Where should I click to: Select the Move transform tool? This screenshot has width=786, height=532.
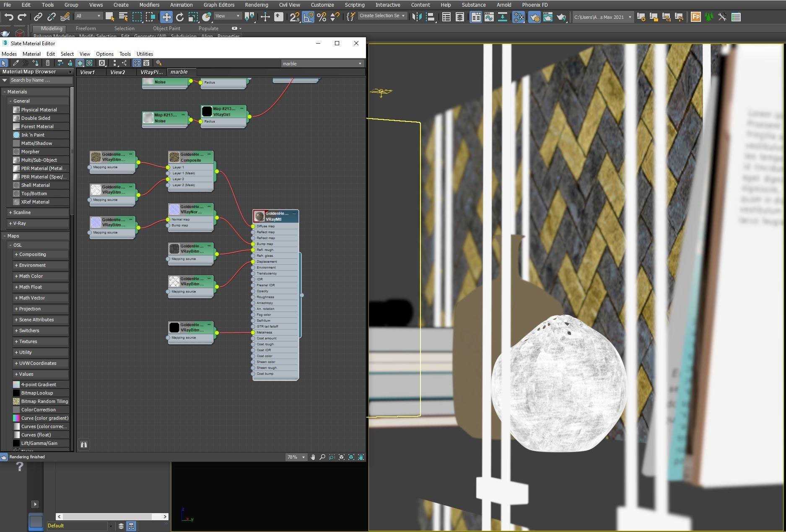[x=166, y=17]
